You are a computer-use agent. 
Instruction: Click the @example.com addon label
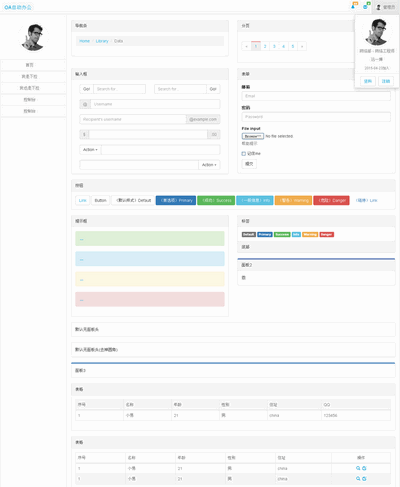pyautogui.click(x=203, y=119)
